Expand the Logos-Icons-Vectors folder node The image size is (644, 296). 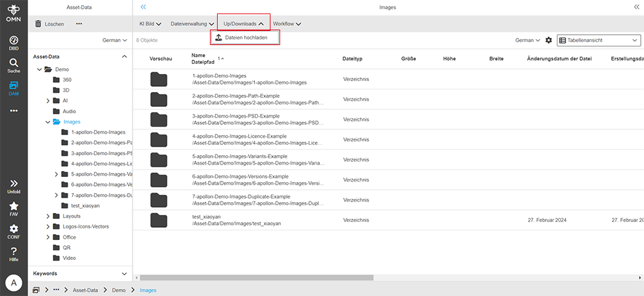tap(48, 227)
